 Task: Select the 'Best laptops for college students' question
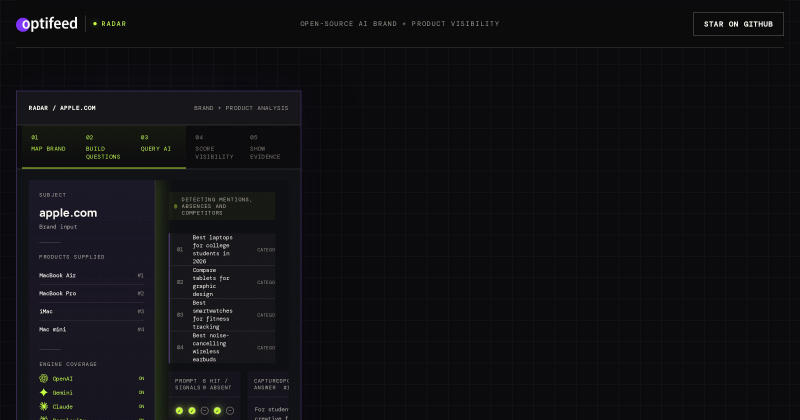click(x=222, y=250)
